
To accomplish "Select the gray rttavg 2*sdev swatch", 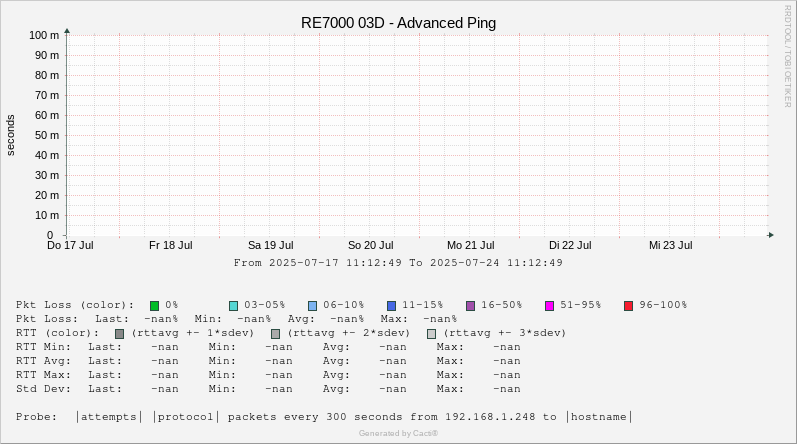I will [x=276, y=333].
